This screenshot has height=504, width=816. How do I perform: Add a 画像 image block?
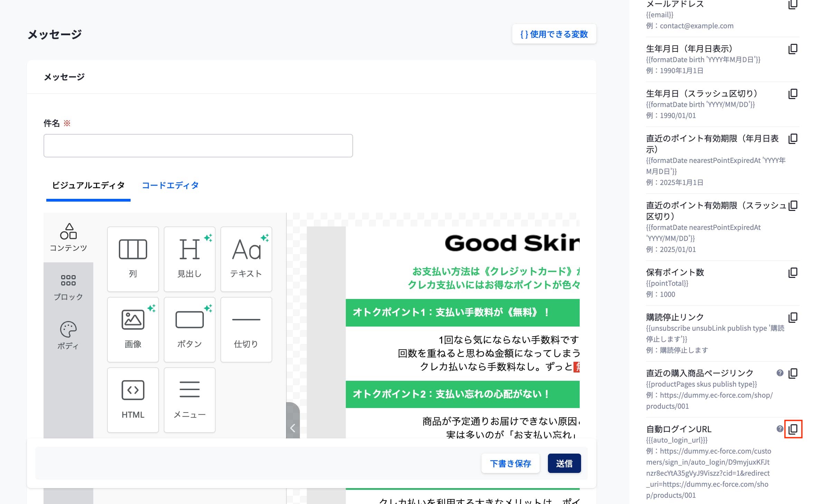click(x=133, y=329)
